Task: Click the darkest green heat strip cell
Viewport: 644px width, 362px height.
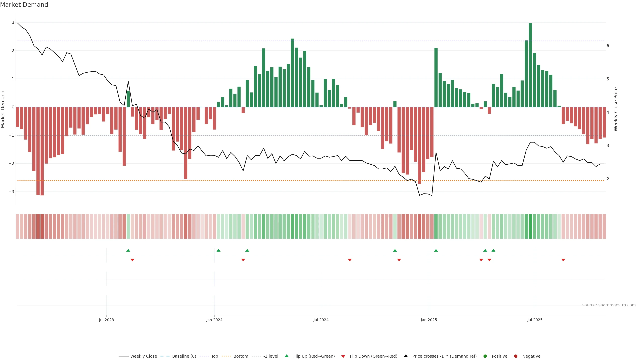Action: coord(530,226)
